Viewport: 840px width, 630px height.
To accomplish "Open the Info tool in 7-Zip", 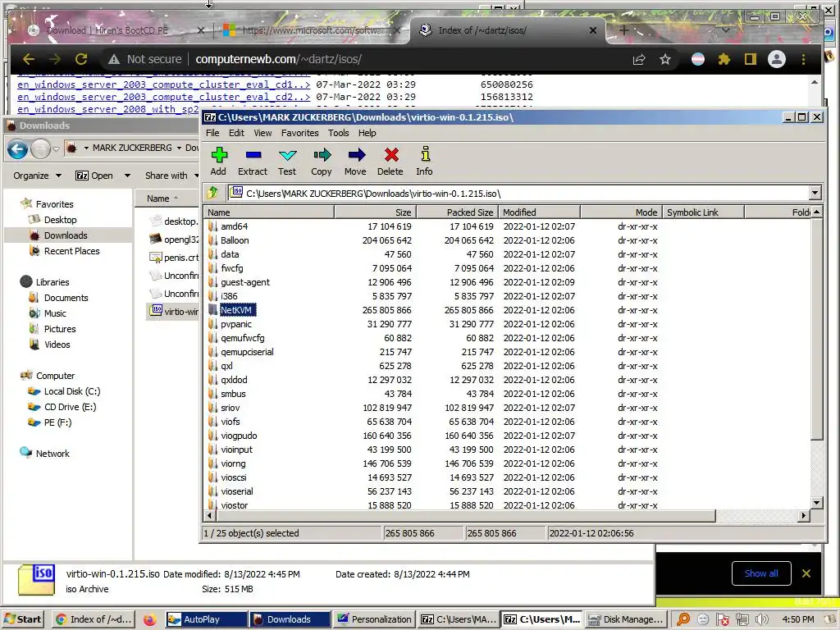I will coord(424,162).
